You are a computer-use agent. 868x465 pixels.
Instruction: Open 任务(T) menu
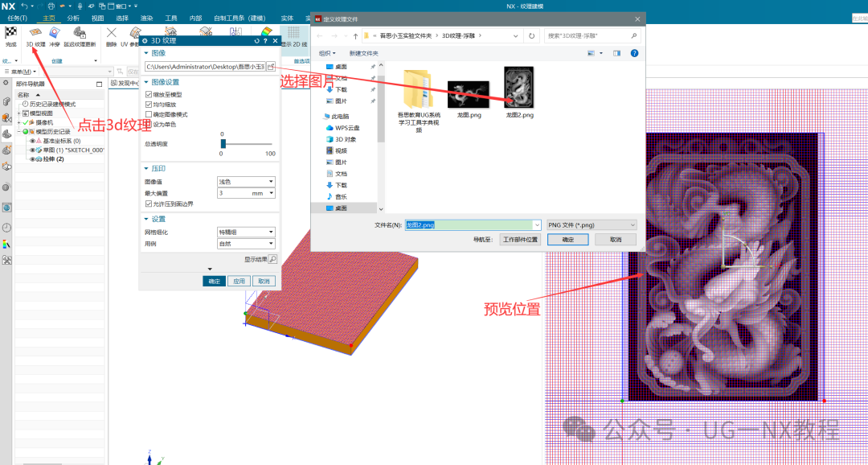pos(18,18)
